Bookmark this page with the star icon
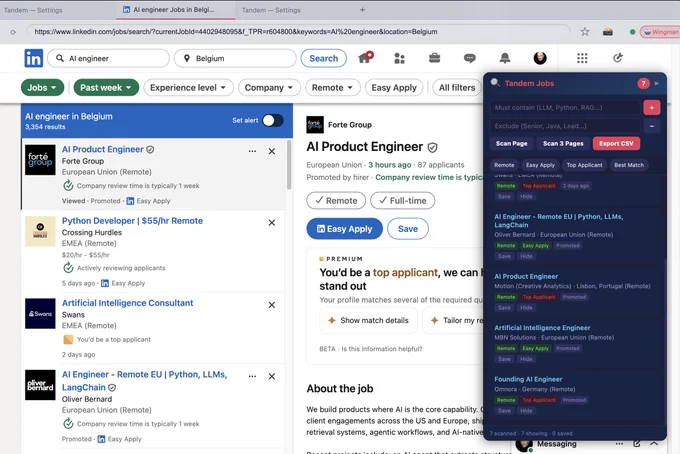Screen dimensions: 680x454 point(585,32)
